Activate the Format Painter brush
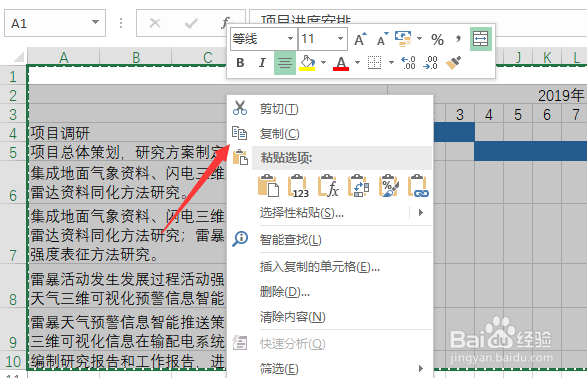Image resolution: width=587 pixels, height=378 pixels. 453,63
